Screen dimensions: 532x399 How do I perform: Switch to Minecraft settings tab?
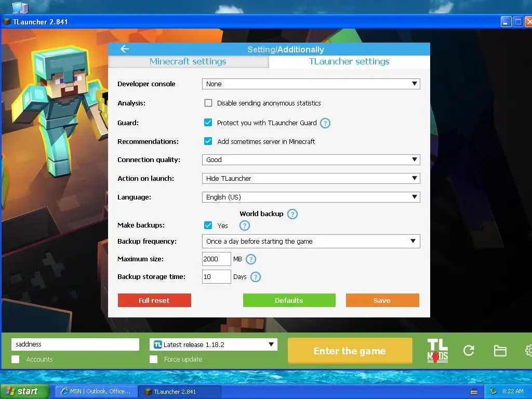tap(188, 61)
